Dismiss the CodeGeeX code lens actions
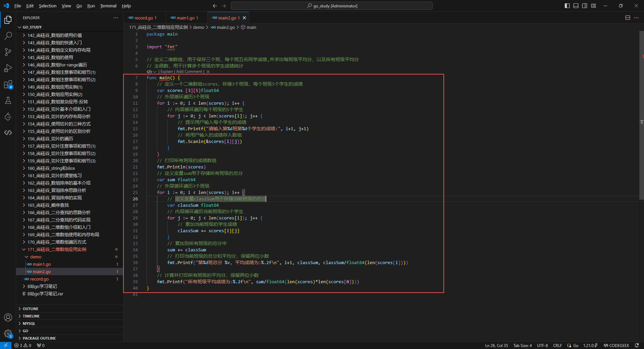The height and width of the screenshot is (349, 644). tap(208, 71)
